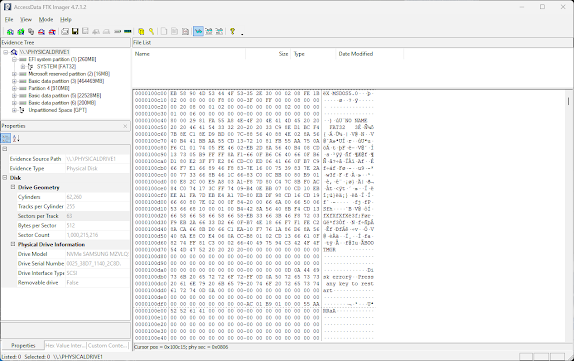Click the Capture Memory chip icon
574x361 pixels.
(127, 31)
